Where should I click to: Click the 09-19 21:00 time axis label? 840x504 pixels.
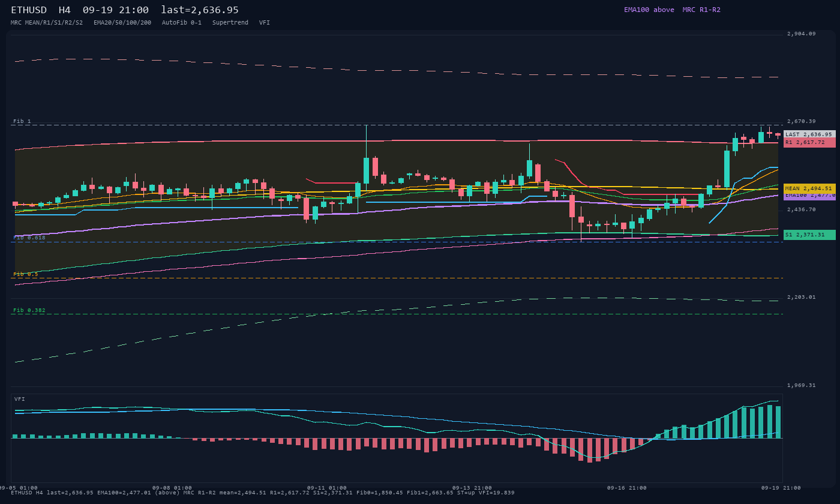pos(782,488)
